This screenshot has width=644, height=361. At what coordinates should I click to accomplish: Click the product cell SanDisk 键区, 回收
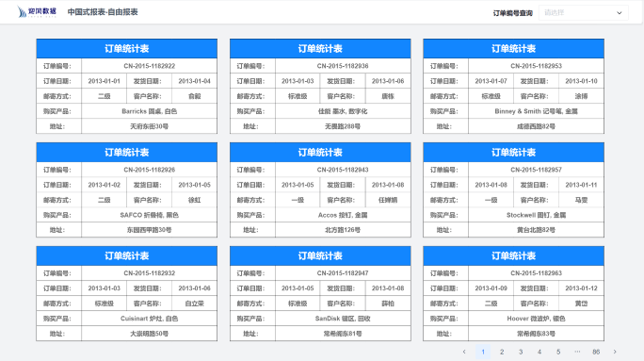[x=343, y=319]
